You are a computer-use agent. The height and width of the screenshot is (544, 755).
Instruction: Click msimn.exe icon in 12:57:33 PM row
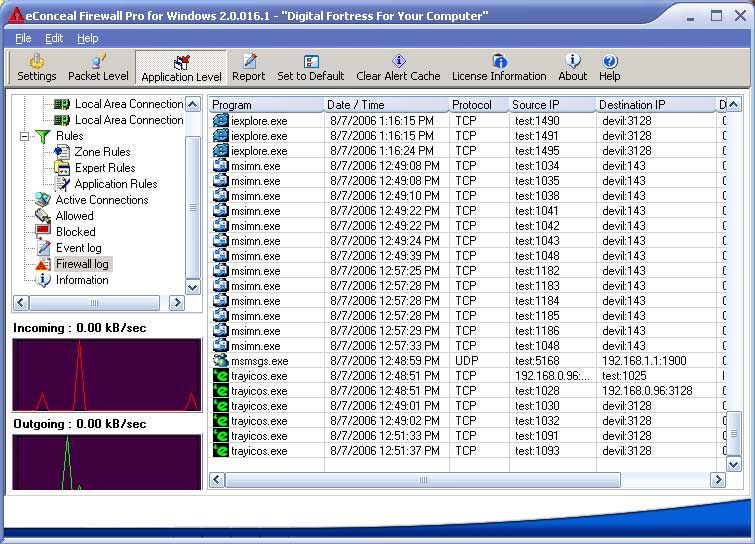(x=221, y=345)
